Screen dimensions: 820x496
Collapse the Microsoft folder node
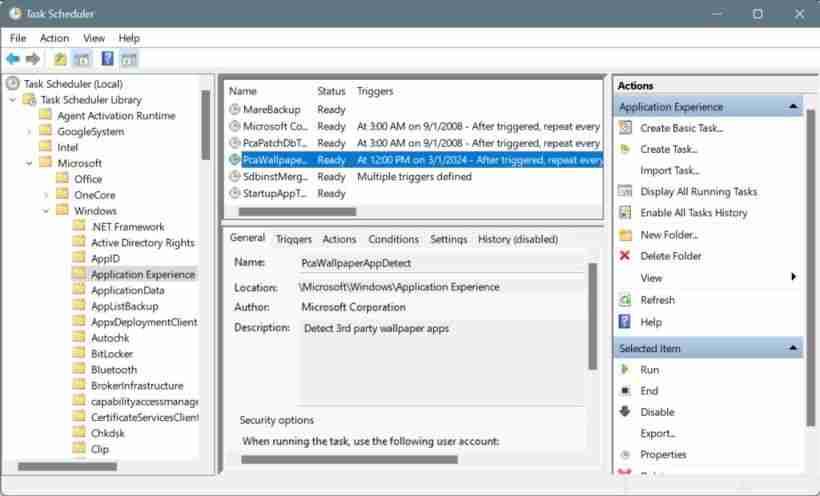point(29,163)
